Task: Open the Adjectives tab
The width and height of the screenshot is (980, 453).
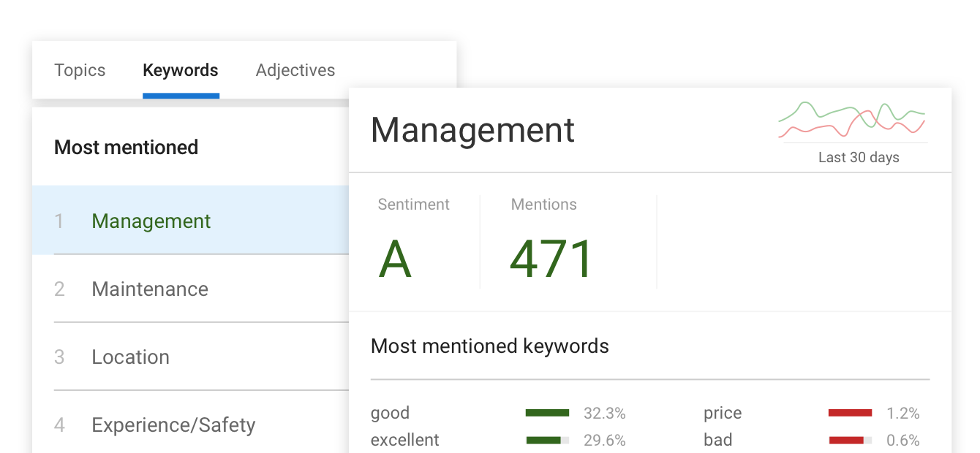Action: click(295, 70)
